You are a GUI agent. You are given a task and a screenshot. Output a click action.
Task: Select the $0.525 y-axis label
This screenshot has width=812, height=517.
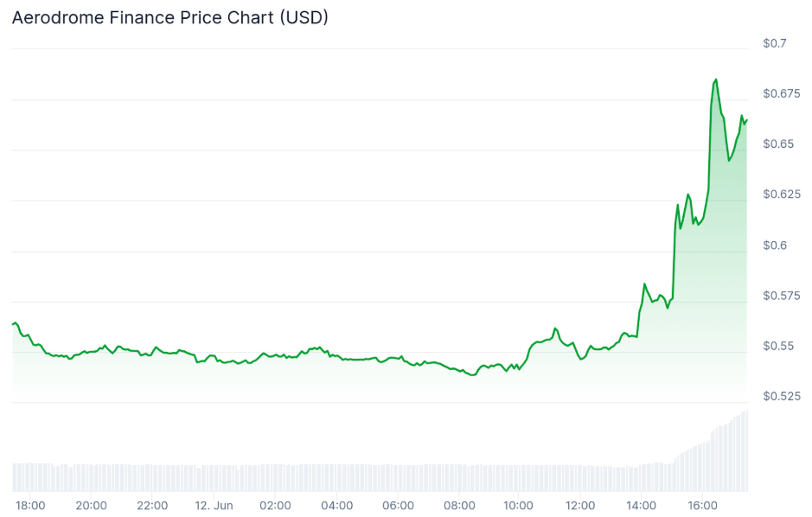click(780, 396)
